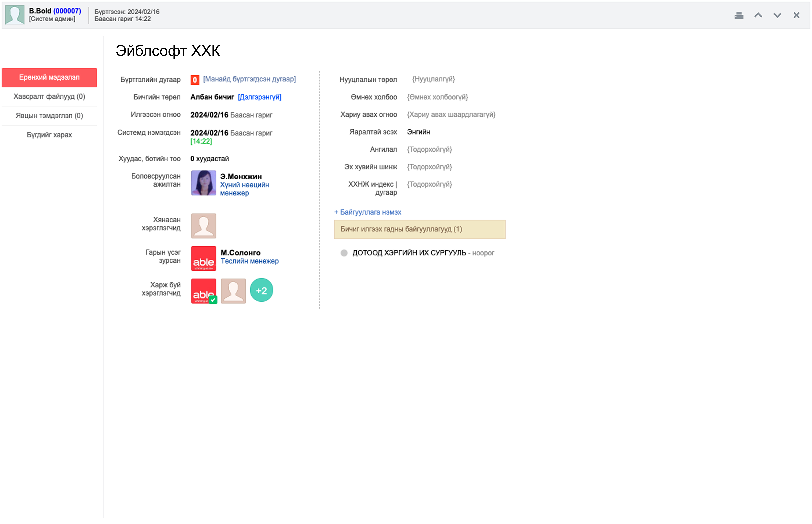
Task: Go to previous record with up chevron
Action: click(x=758, y=15)
